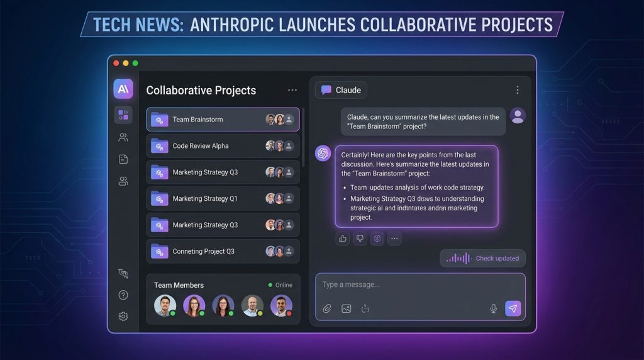The height and width of the screenshot is (360, 644).
Task: Click member avatars on Code Review Alpha row
Action: coord(280,146)
